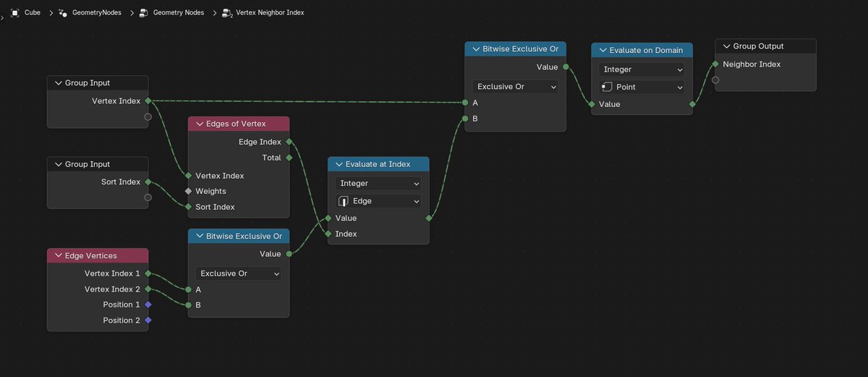This screenshot has height=377, width=868.
Task: Click Index input socket on Evaluate at Index
Action: coord(328,234)
